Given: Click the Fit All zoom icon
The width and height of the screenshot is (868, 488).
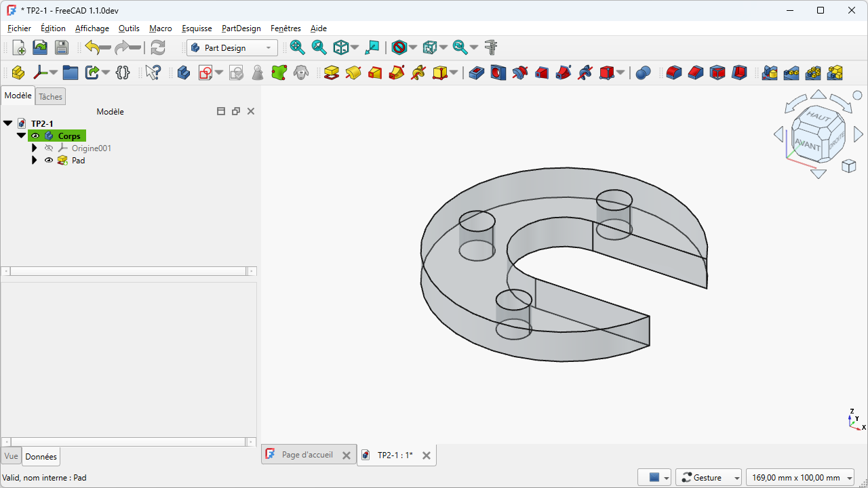Looking at the screenshot, I should (x=297, y=47).
